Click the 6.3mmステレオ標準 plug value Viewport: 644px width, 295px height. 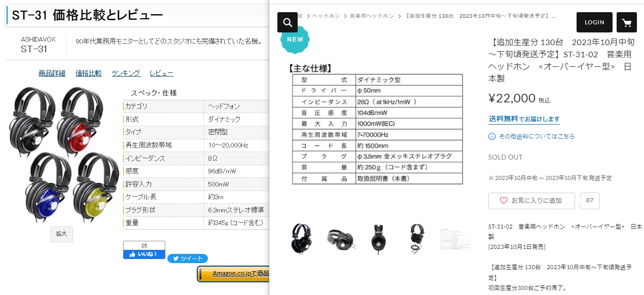[236, 210]
